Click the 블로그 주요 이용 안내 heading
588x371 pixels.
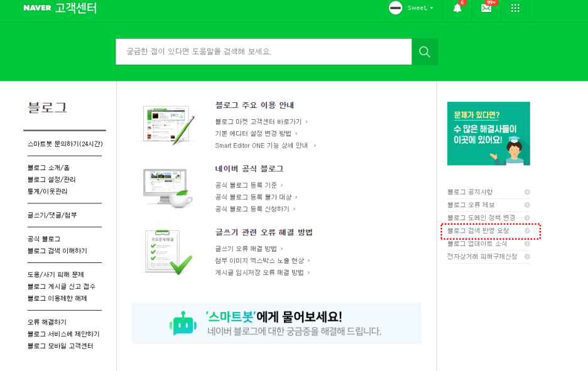(254, 105)
